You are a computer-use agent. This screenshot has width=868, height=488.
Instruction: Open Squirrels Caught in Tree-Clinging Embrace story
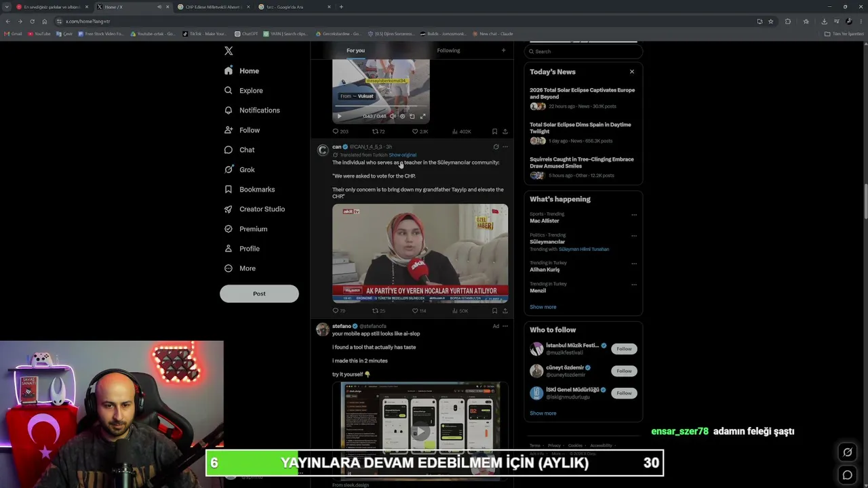click(582, 163)
